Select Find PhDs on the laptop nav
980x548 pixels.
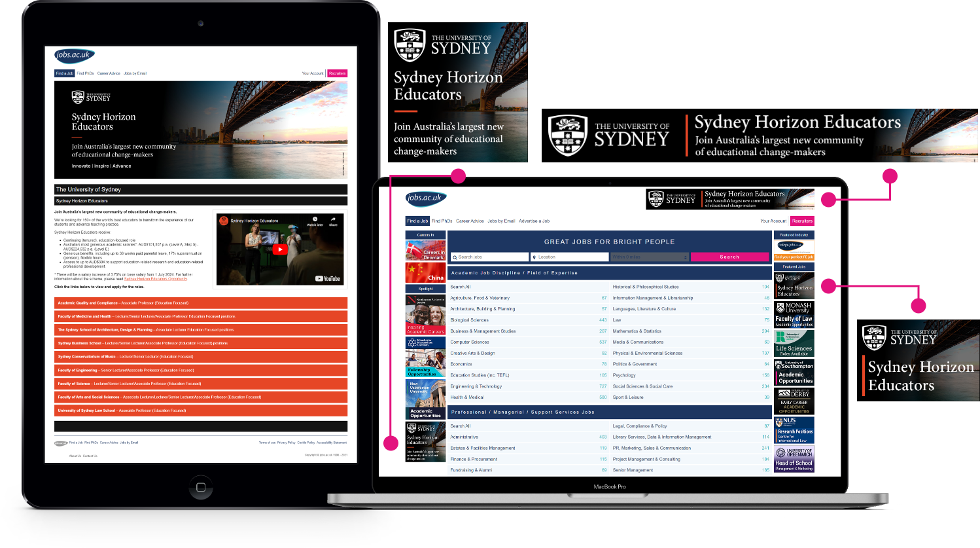point(442,221)
